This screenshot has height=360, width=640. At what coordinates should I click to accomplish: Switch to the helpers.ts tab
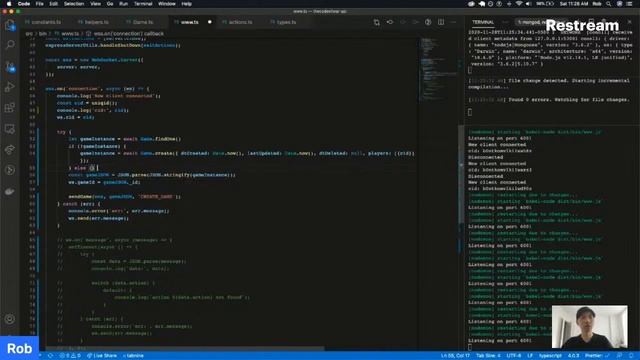(96, 22)
